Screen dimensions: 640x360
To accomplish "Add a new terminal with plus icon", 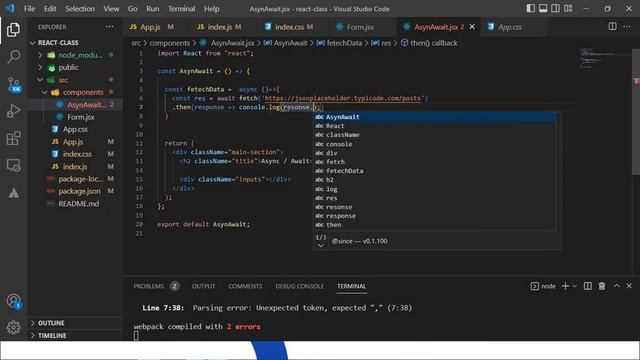I will pos(565,286).
